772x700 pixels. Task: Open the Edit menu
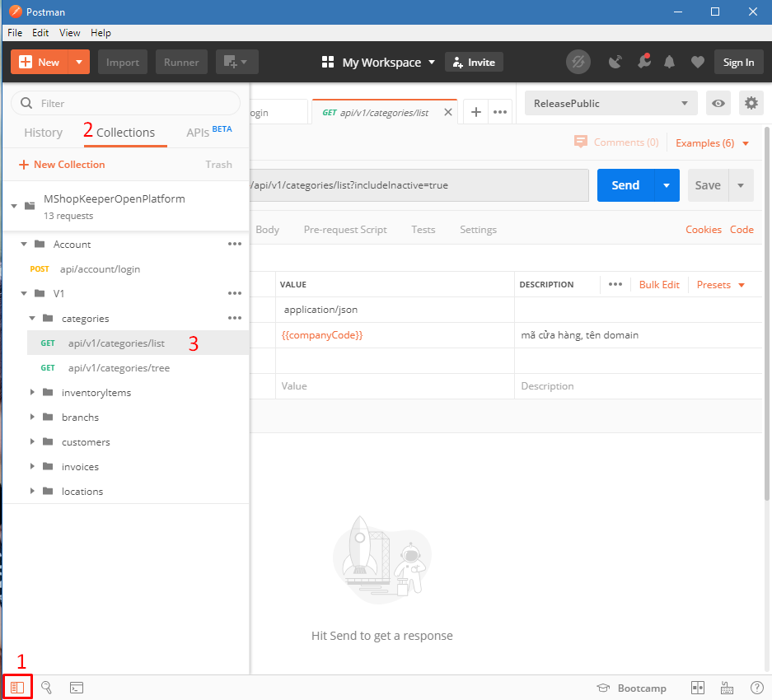coord(40,32)
